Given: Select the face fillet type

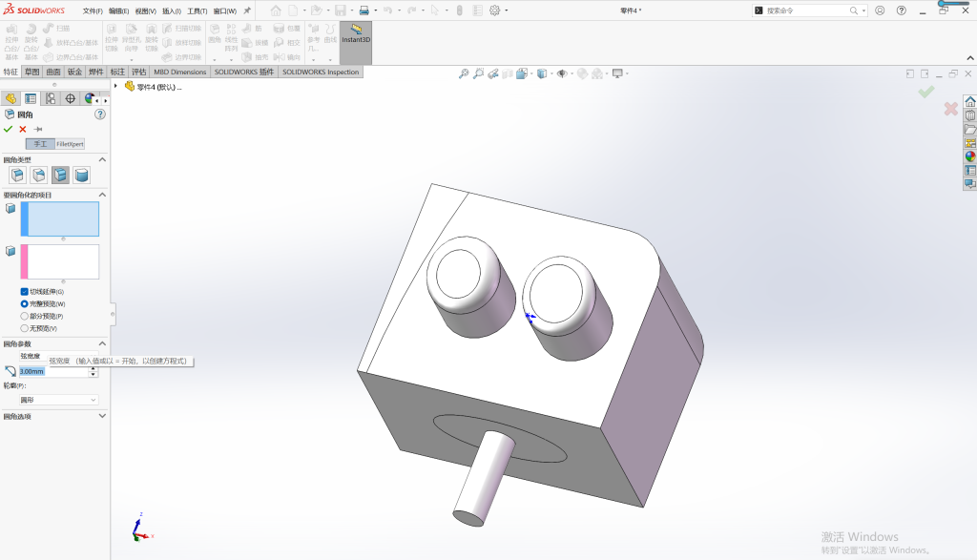Looking at the screenshot, I should tap(60, 175).
